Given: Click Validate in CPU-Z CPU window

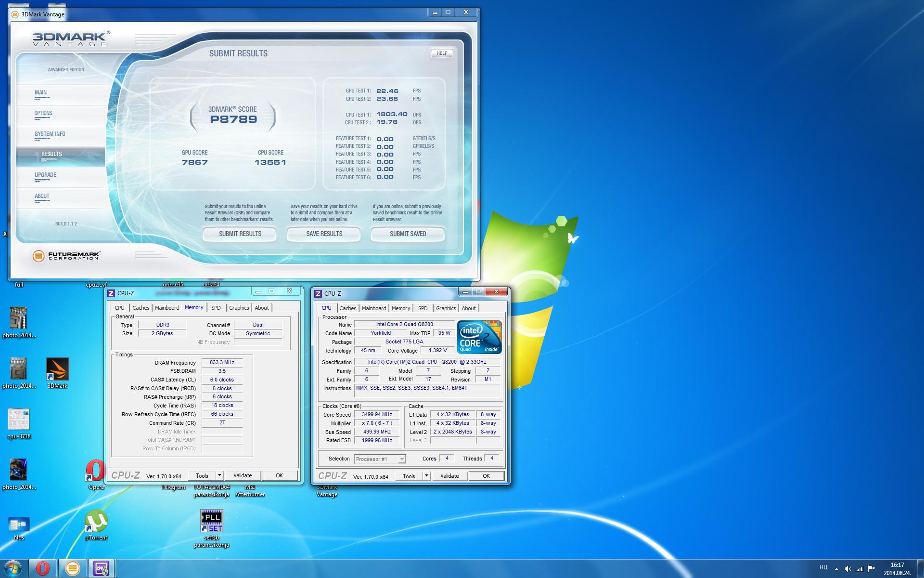Looking at the screenshot, I should [449, 476].
